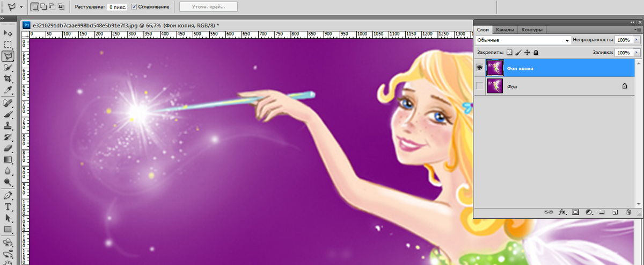Click the Растушевка value field
644x265 pixels.
coord(116,7)
